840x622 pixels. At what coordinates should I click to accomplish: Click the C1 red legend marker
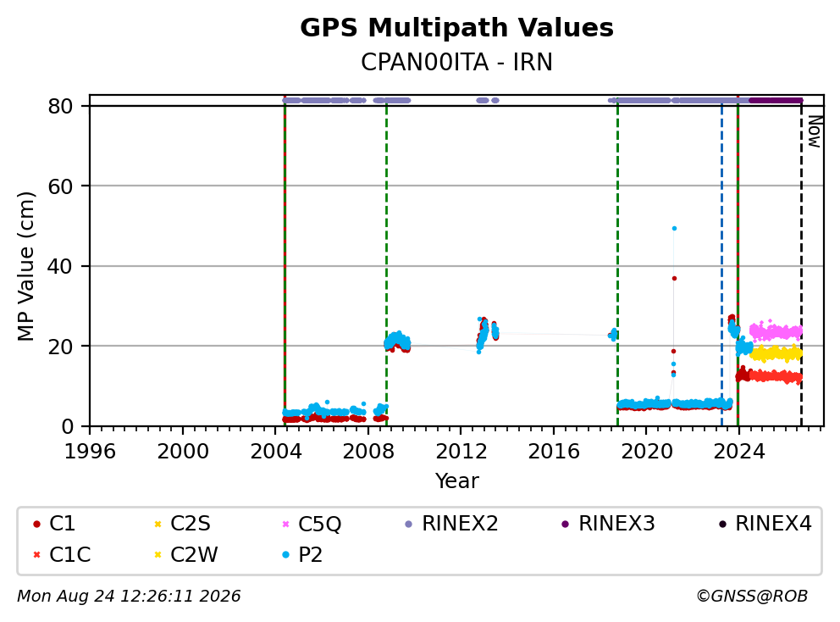pos(36,524)
